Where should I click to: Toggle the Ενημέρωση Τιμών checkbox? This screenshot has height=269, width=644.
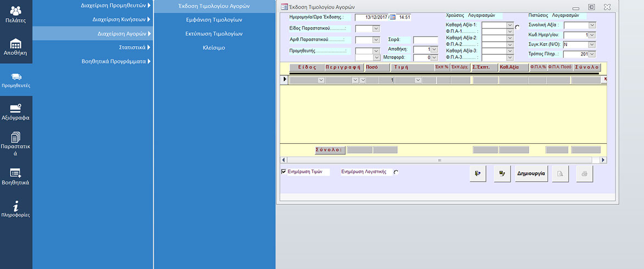pos(284,172)
